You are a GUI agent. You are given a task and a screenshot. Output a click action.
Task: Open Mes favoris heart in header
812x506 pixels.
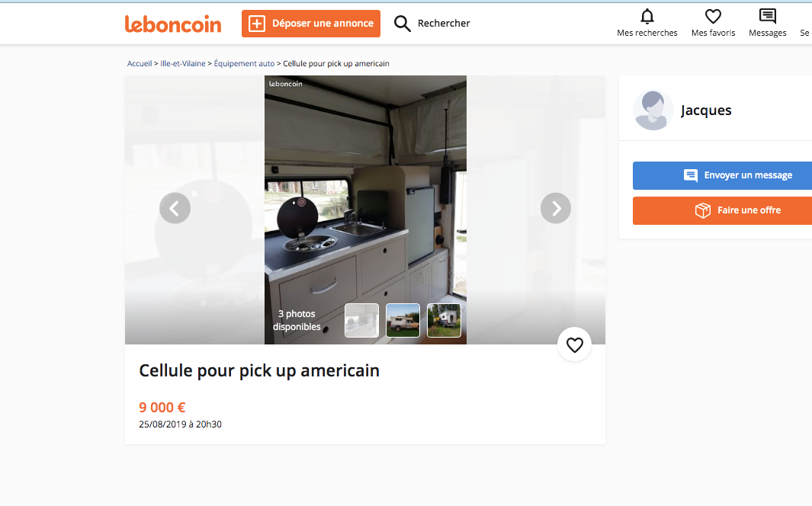713,17
